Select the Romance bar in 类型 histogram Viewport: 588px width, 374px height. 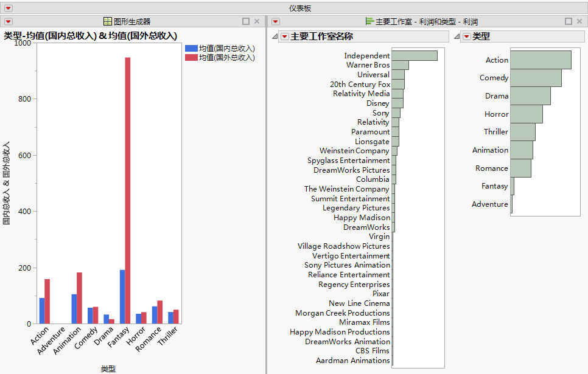pyautogui.click(x=520, y=168)
